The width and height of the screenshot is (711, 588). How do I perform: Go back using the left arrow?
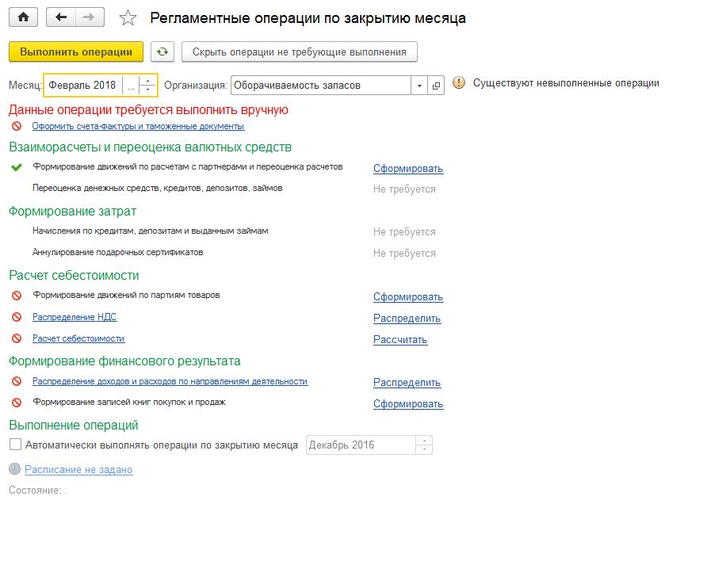[x=61, y=17]
